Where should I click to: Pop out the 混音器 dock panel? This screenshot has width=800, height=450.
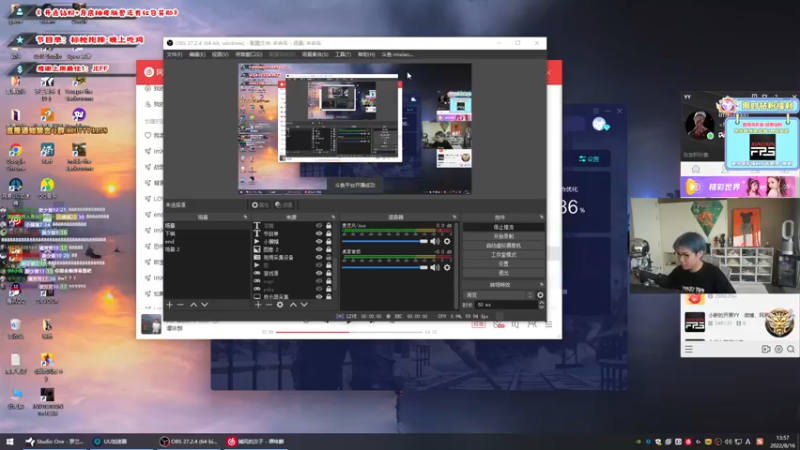454,217
